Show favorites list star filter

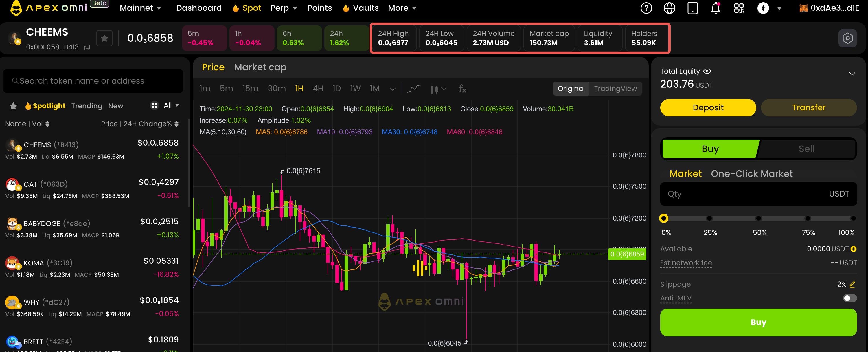pyautogui.click(x=13, y=106)
